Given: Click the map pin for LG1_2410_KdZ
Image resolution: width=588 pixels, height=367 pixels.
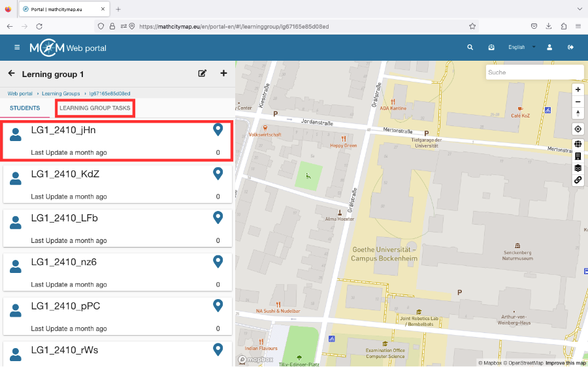Looking at the screenshot, I should point(218,174).
